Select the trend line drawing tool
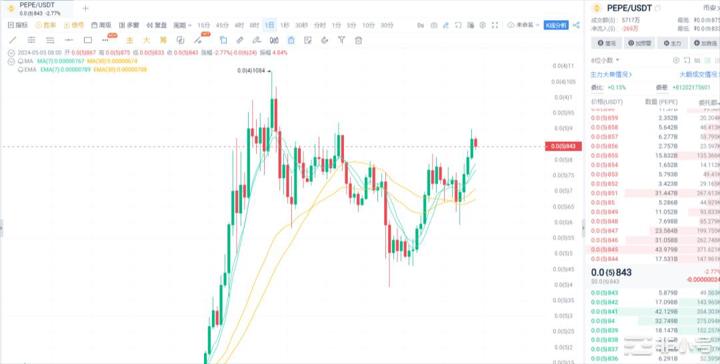Screen dimensions: 720x364 point(12,40)
